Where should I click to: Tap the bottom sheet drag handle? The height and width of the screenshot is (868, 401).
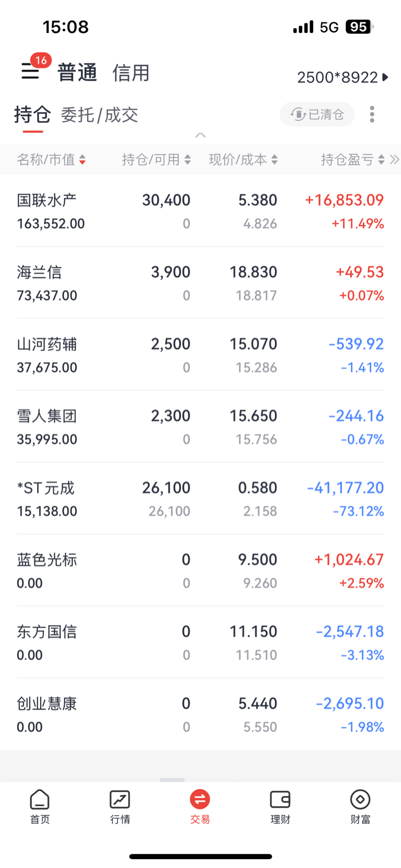(x=172, y=780)
